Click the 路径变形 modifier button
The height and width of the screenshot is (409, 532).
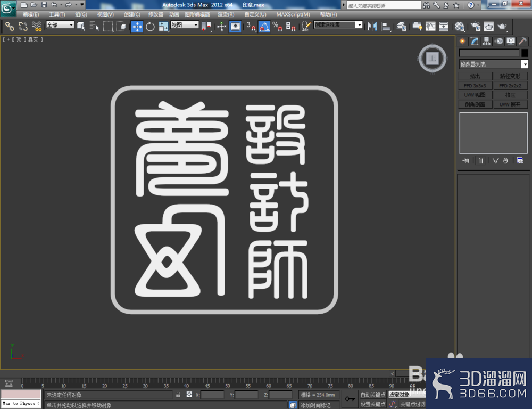(510, 76)
